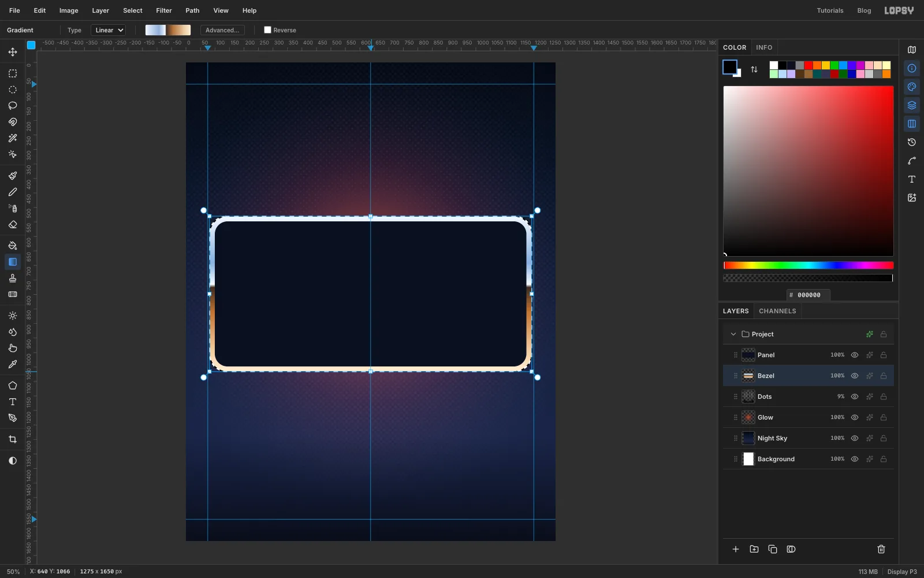Click the swap colors arrows icon
The width and height of the screenshot is (924, 578).
click(754, 69)
